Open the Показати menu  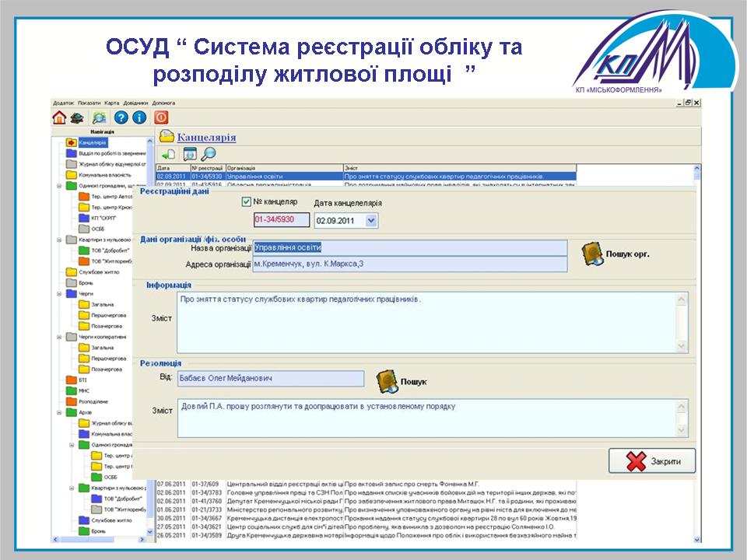89,103
